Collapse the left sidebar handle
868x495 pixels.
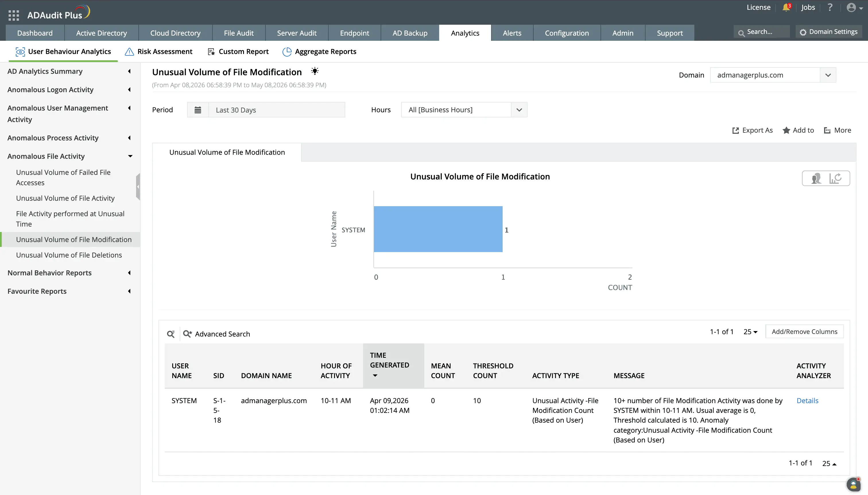(x=138, y=186)
